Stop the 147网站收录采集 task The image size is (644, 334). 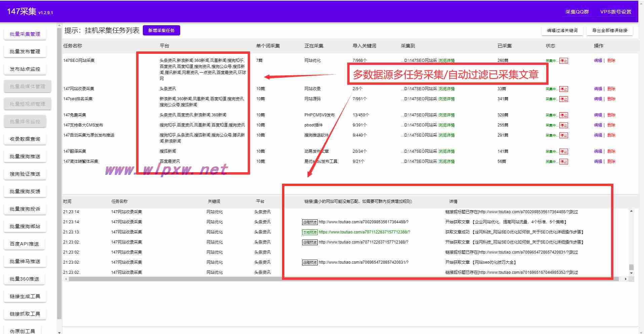pyautogui.click(x=564, y=89)
